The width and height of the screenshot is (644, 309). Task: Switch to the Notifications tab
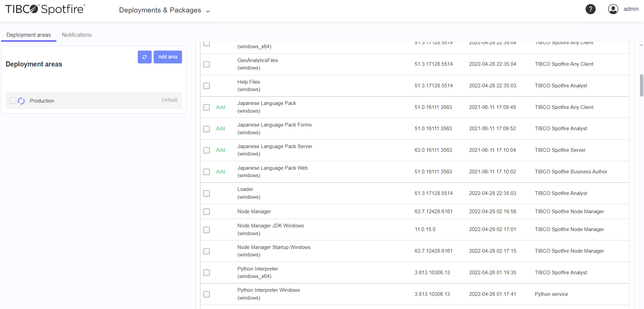(77, 35)
